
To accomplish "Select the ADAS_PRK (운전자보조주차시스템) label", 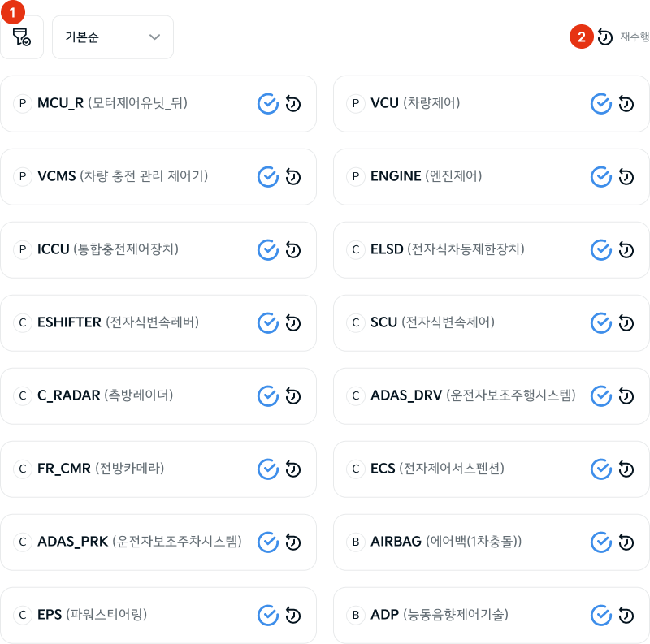I will coord(140,541).
